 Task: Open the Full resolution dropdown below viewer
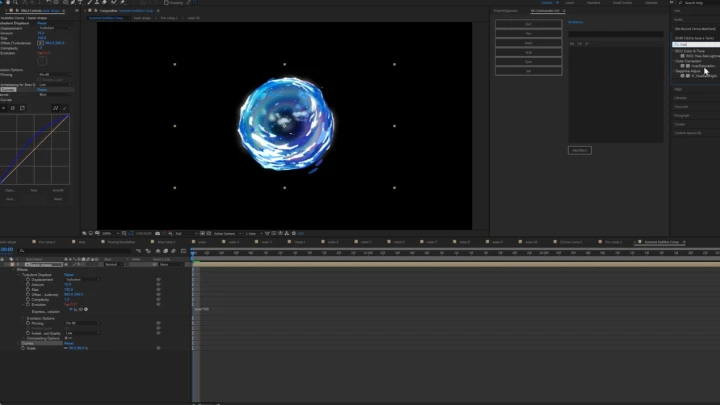186,233
